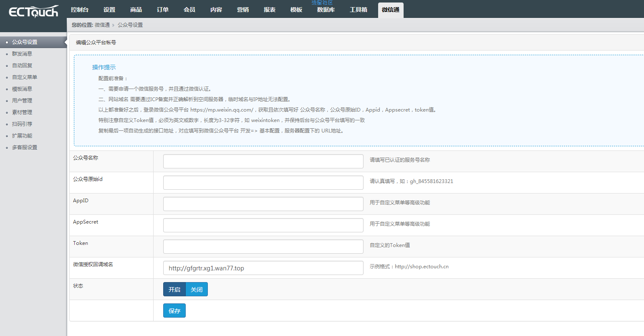The height and width of the screenshot is (336, 644).
Task: Select 会员 in the top bar
Action: click(189, 10)
